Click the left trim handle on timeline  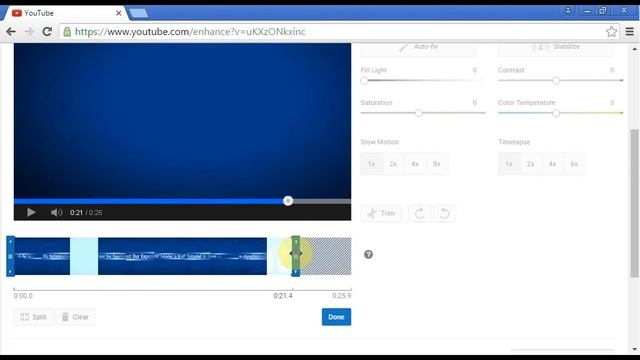tap(11, 256)
